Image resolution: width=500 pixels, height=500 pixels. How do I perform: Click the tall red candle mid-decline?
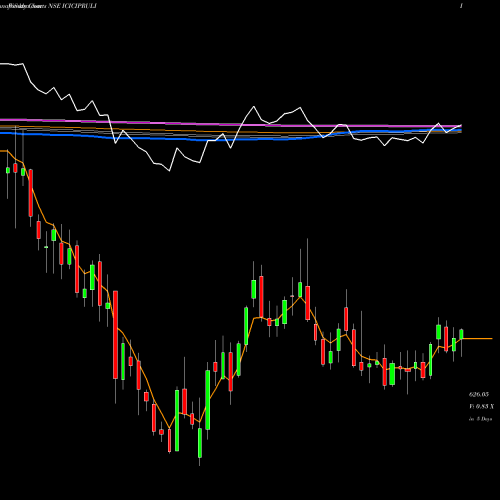tap(116, 335)
